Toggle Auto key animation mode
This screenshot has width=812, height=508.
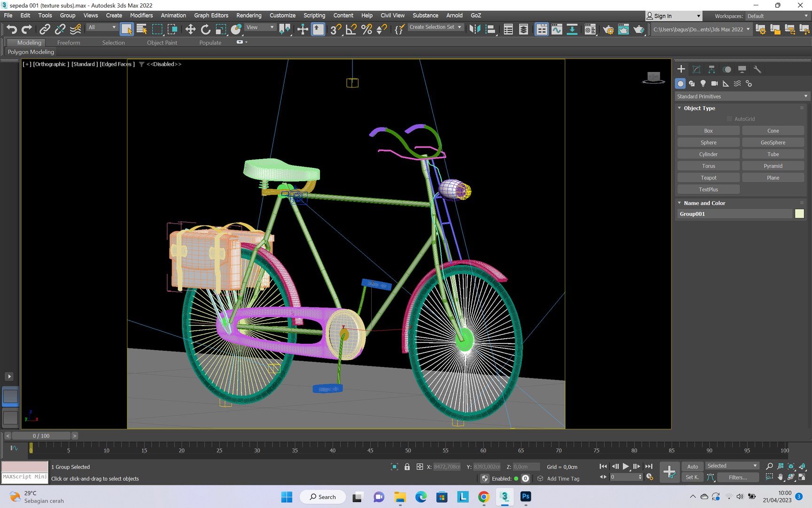tap(693, 467)
